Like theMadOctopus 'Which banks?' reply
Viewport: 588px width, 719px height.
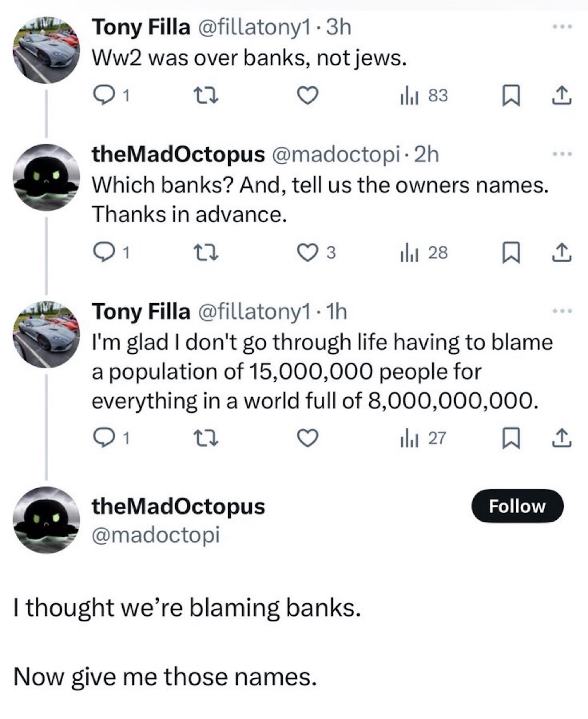pyautogui.click(x=309, y=253)
